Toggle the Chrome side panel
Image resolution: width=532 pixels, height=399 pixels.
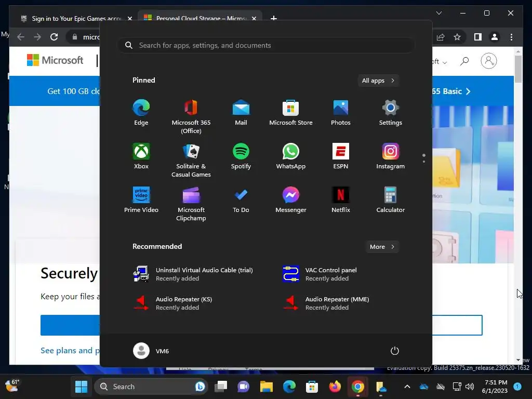click(x=478, y=37)
